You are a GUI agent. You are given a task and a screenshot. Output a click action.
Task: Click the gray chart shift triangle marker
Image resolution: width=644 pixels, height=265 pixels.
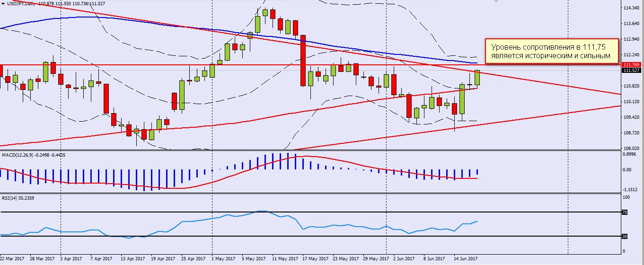coord(495,1)
